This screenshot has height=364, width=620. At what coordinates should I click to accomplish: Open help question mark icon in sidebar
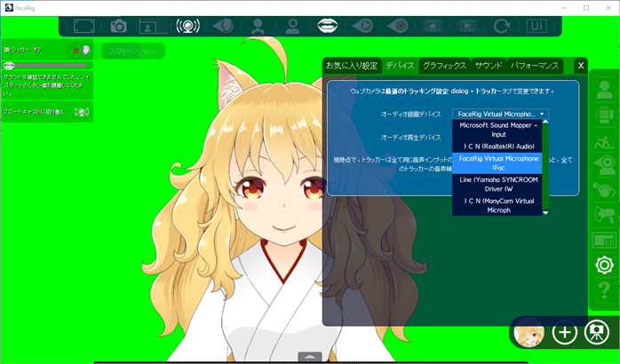[604, 290]
